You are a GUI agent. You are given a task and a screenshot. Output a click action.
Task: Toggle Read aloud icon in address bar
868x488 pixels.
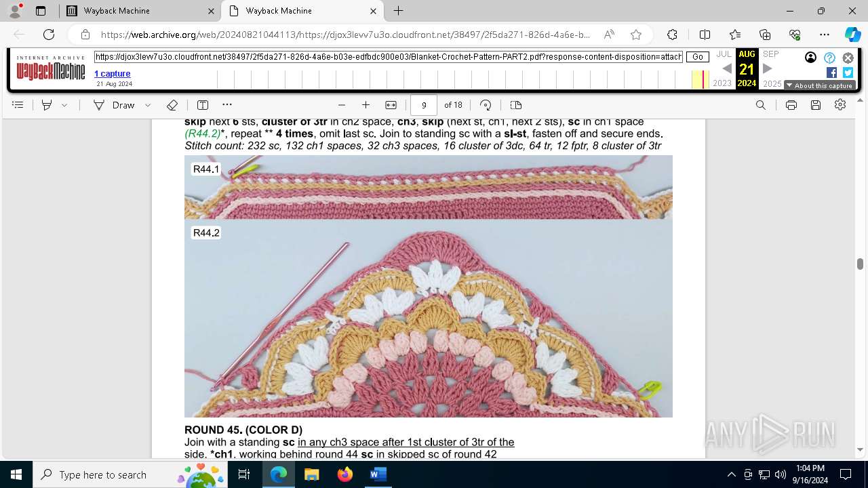click(609, 35)
